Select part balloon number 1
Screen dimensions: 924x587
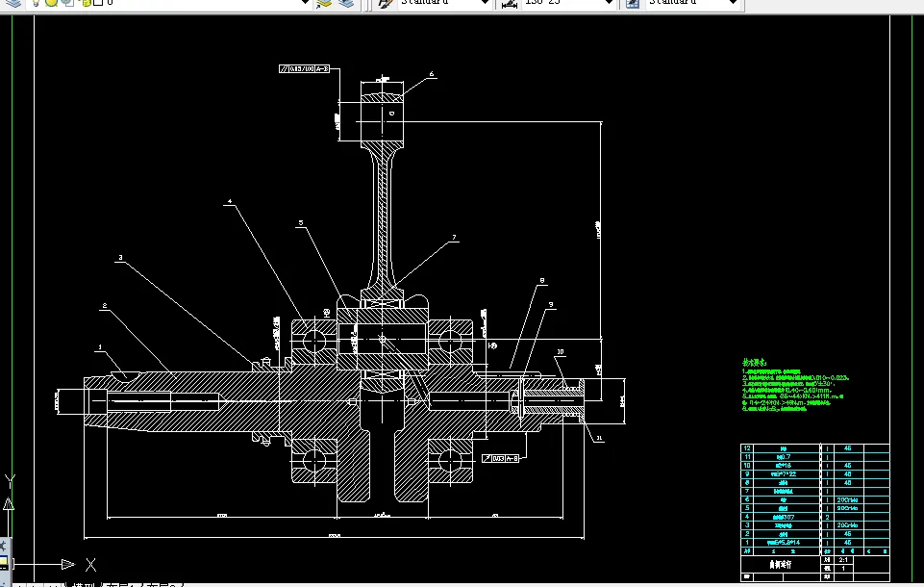(100, 347)
